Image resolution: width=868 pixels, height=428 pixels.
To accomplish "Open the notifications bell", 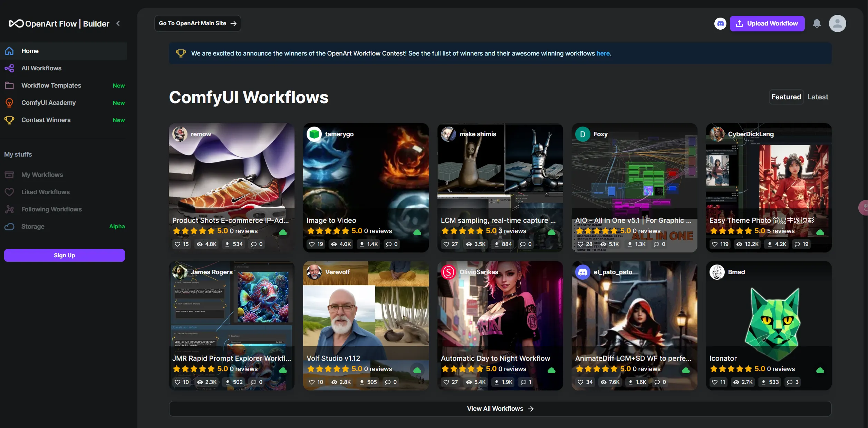I will tap(817, 23).
